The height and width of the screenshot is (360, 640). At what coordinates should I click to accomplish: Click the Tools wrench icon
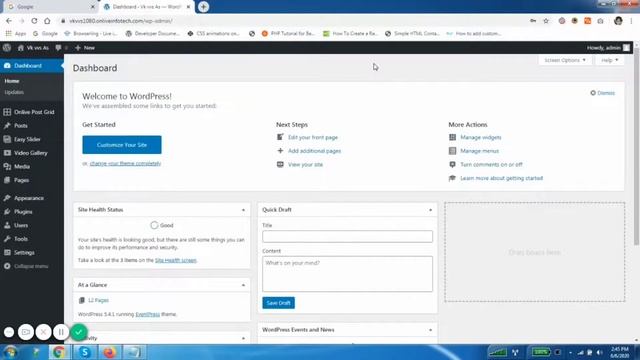pos(7,239)
